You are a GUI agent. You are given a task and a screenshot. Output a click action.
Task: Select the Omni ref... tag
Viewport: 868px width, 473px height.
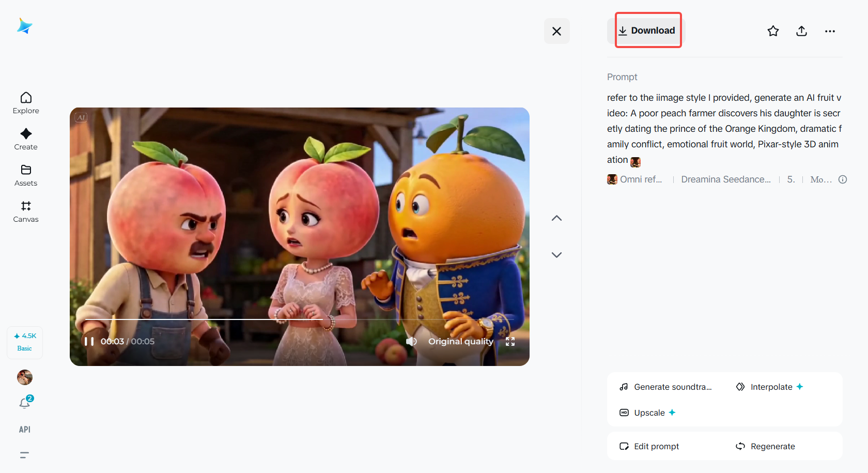635,179
